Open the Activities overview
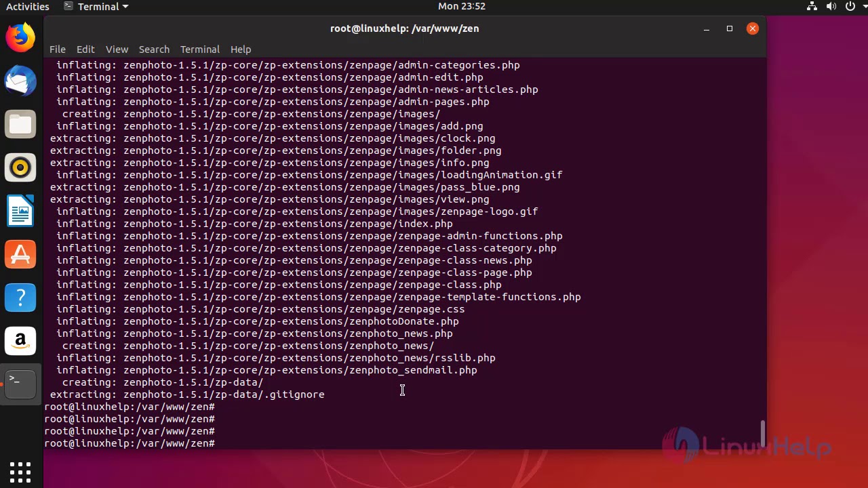This screenshot has height=488, width=868. (28, 6)
